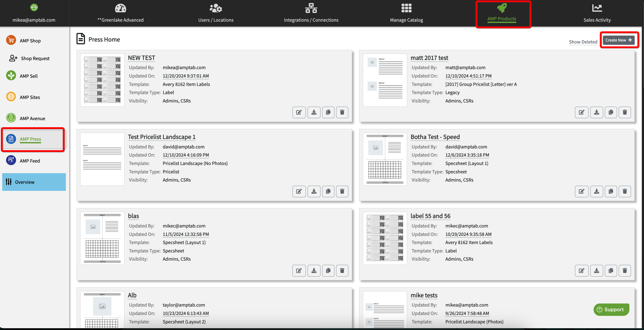Select the AMP Feed sidebar icon
644x330 pixels.
point(11,160)
